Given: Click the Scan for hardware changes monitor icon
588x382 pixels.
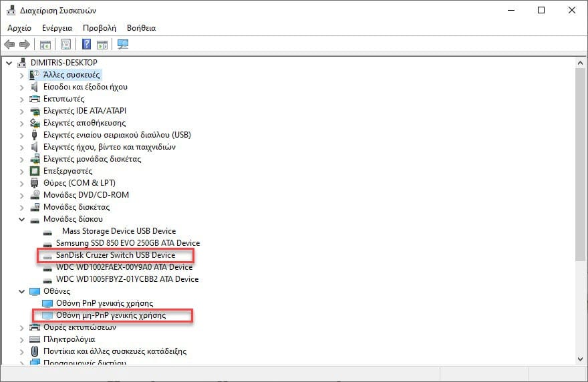Looking at the screenshot, I should 123,44.
